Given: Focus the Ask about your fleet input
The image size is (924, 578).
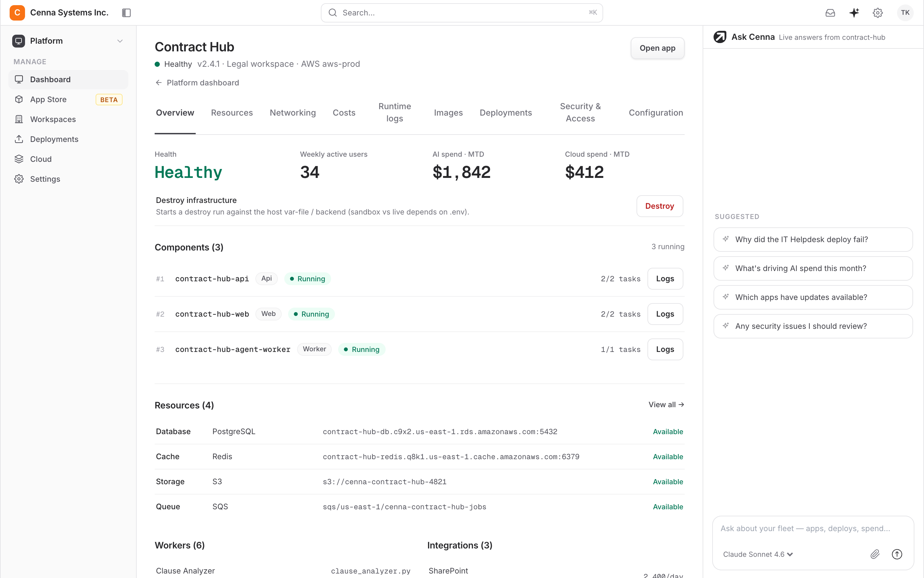Looking at the screenshot, I should [813, 528].
